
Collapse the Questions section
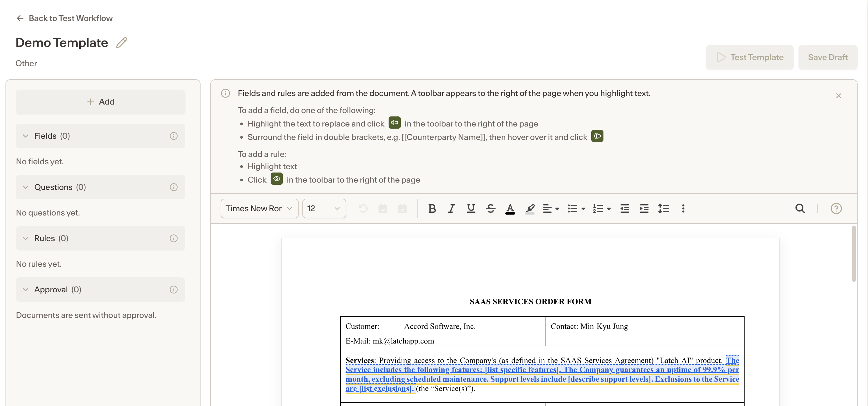[26, 187]
